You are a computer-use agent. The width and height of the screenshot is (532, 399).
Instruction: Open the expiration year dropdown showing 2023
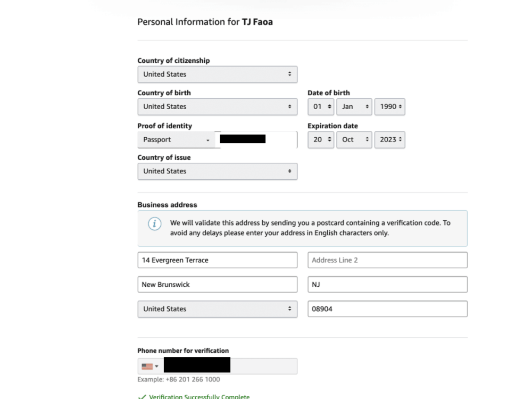click(x=389, y=139)
